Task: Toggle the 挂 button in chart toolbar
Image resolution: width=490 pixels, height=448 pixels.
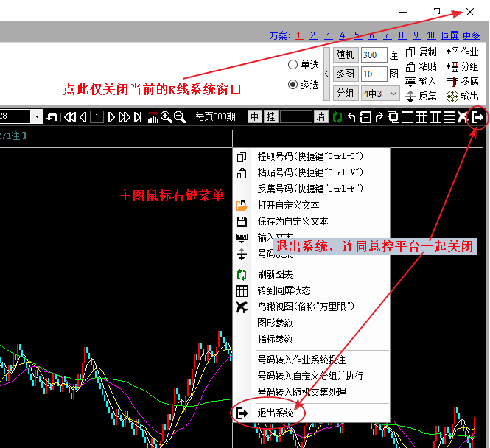Action: coord(270,117)
